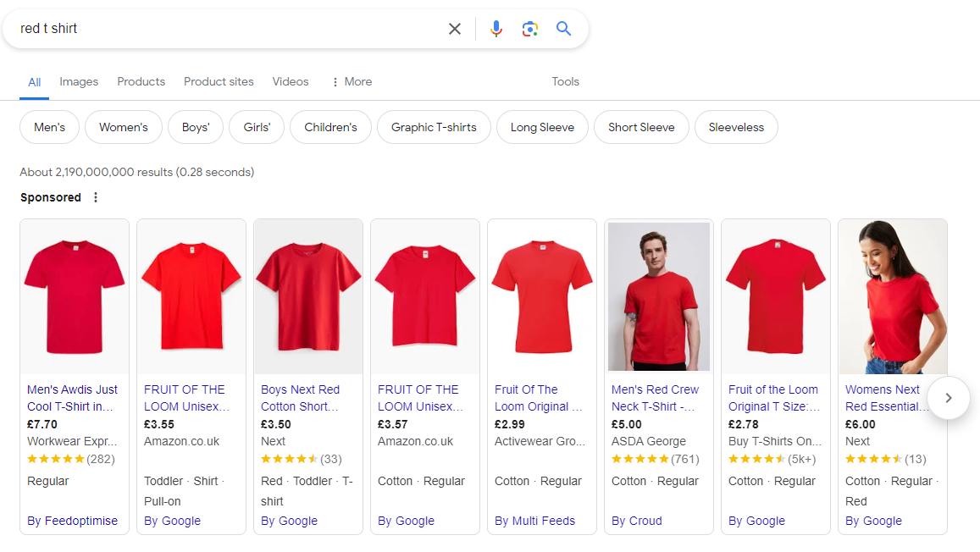Open Fruit of the Loom Original T Size link
The width and height of the screenshot is (980, 552).
774,398
